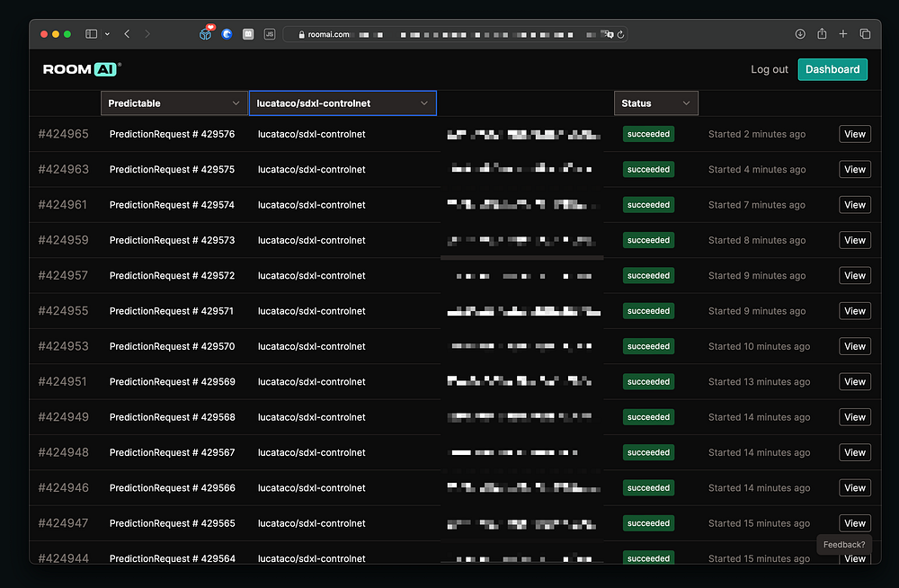Click the ROOM AI logo
Image resolution: width=899 pixels, height=588 pixels.
82,69
